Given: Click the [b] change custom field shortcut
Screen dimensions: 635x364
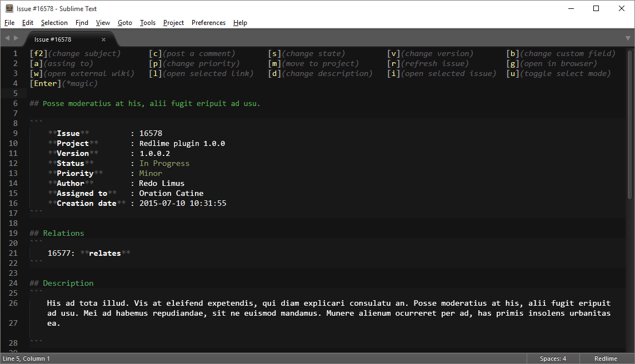Looking at the screenshot, I should pyautogui.click(x=561, y=53).
